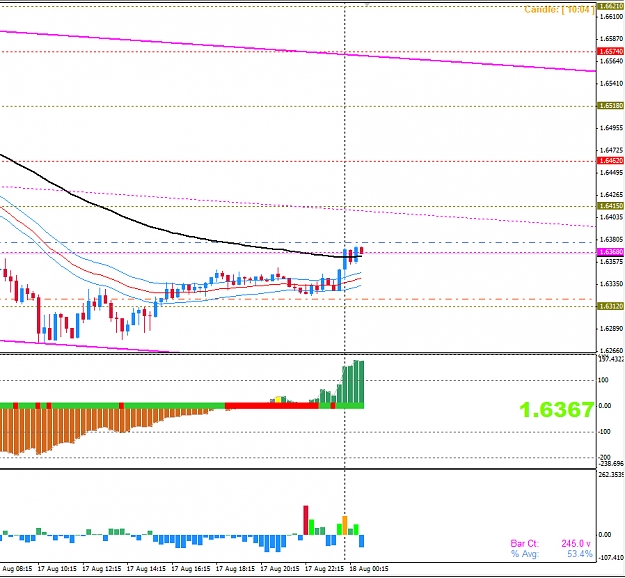The width and height of the screenshot is (625, 578).
Task: Click the -107.410 volume scale value
Action: tap(611, 557)
